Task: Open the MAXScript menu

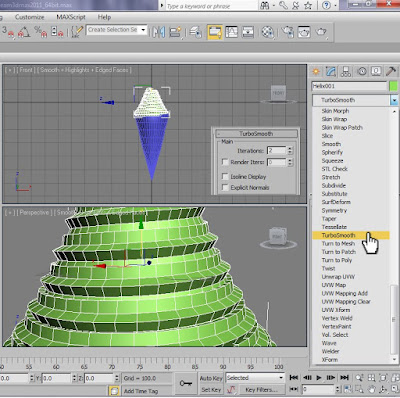Action: pyautogui.click(x=71, y=17)
